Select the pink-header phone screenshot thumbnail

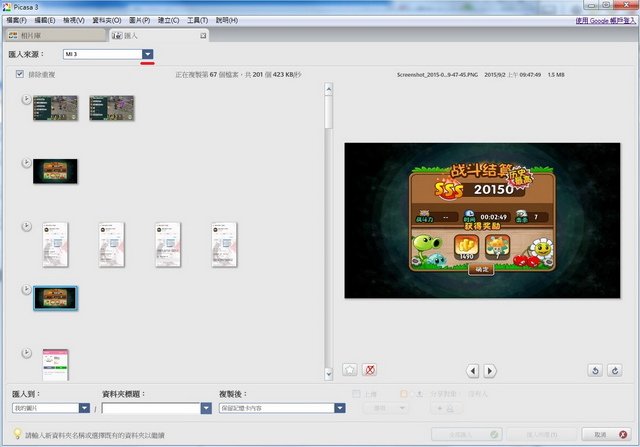coord(55,365)
